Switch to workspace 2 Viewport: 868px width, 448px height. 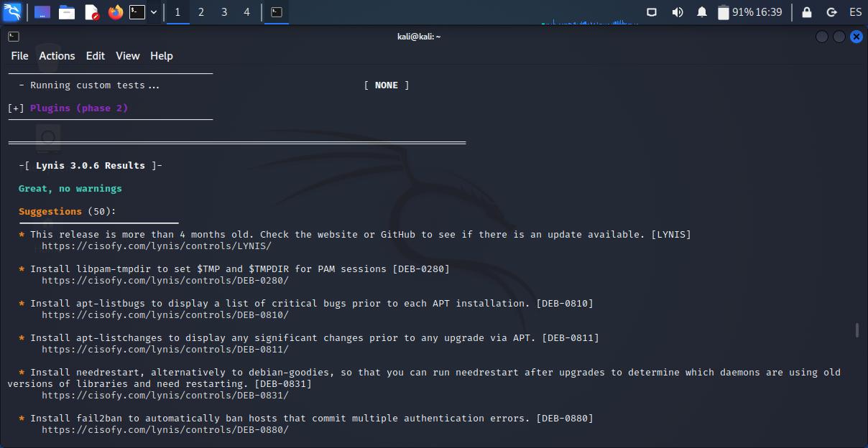click(200, 12)
